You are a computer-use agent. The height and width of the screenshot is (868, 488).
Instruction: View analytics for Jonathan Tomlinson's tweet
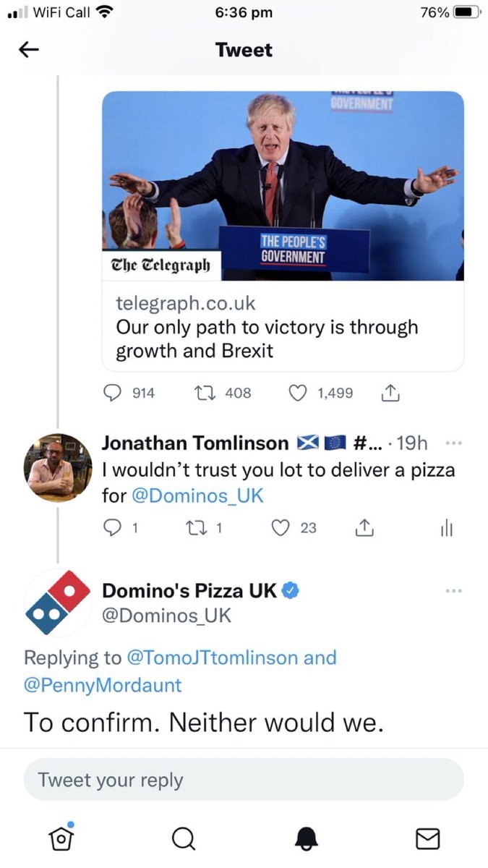coord(446,529)
